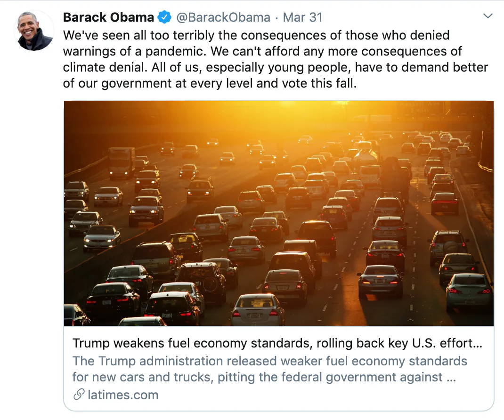Click the @BarackObama handle
This screenshot has height=420, width=504.
coord(223,18)
